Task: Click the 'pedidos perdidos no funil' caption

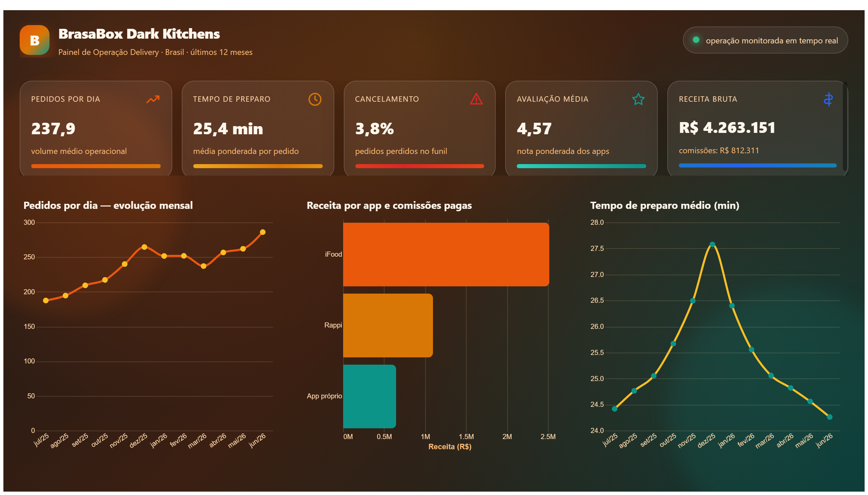Action: 401,151
